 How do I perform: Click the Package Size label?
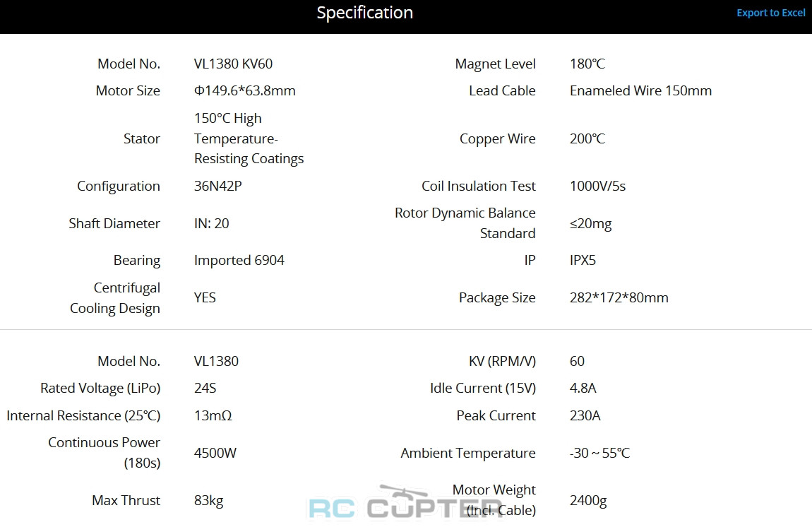[x=497, y=297]
